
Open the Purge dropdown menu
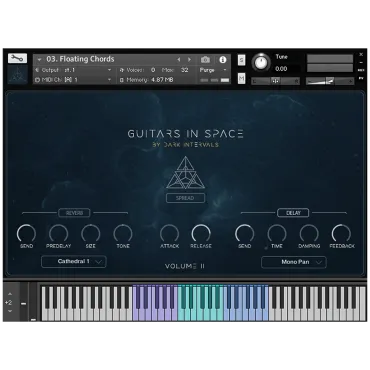pos(213,70)
